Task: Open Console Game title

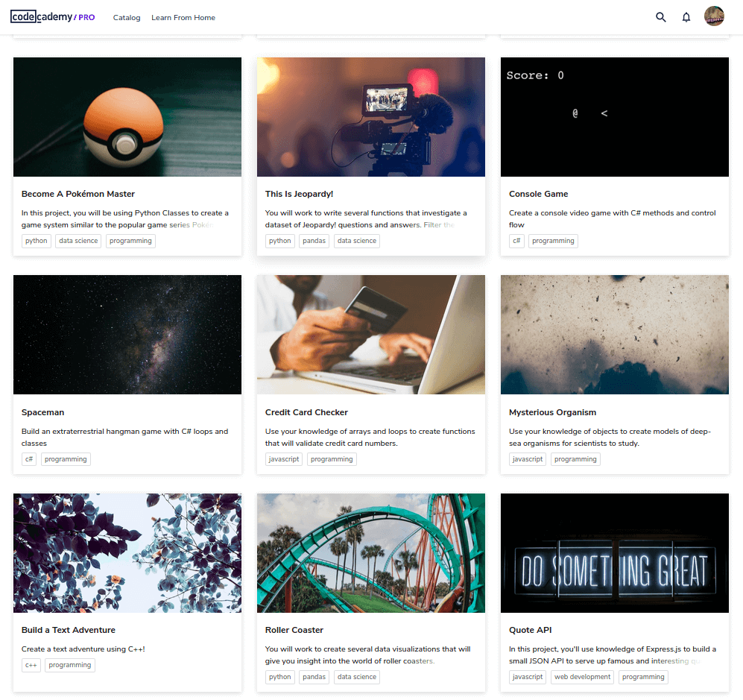Action: 538,194
